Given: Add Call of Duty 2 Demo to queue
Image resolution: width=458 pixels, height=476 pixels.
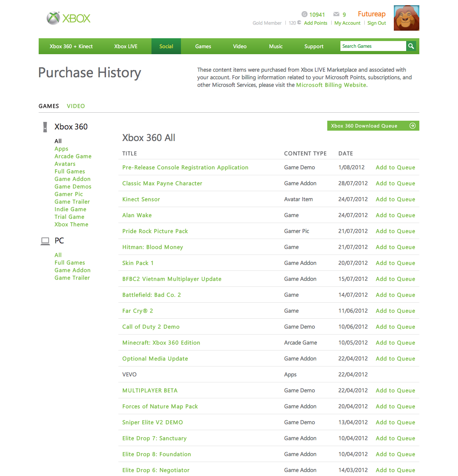Looking at the screenshot, I should [395, 327].
